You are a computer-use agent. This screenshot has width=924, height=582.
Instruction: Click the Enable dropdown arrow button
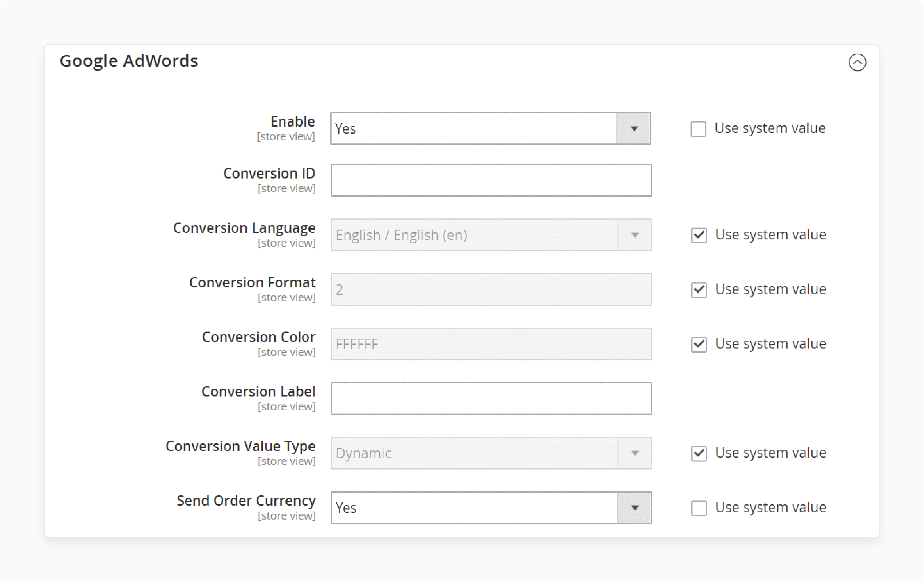pos(633,129)
